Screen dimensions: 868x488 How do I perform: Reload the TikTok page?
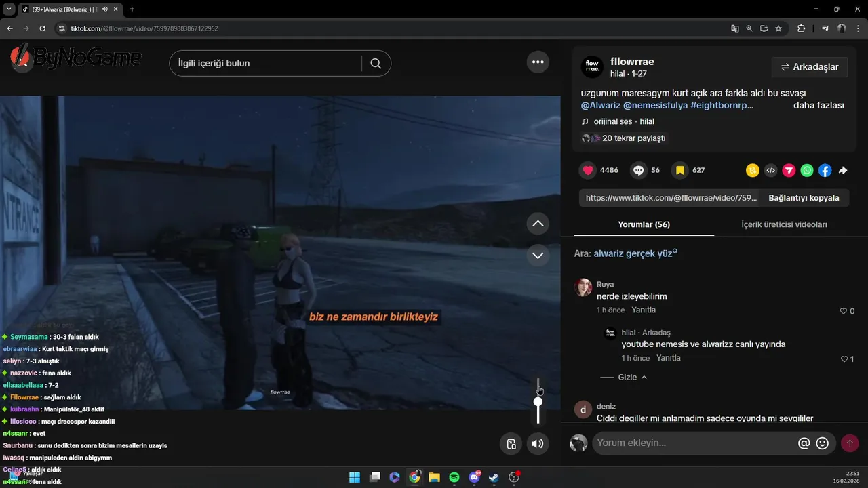click(42, 28)
